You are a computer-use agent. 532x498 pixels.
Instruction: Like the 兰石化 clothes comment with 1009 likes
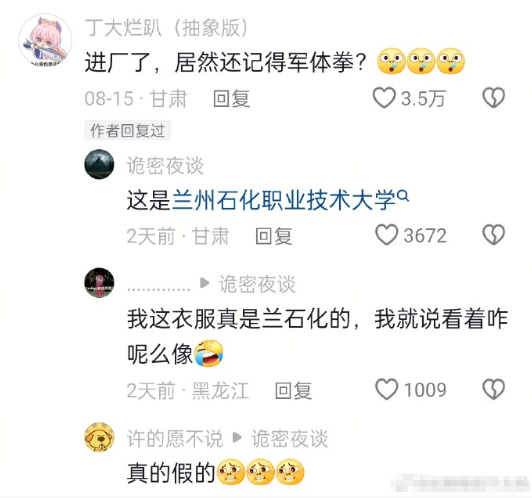tap(386, 389)
